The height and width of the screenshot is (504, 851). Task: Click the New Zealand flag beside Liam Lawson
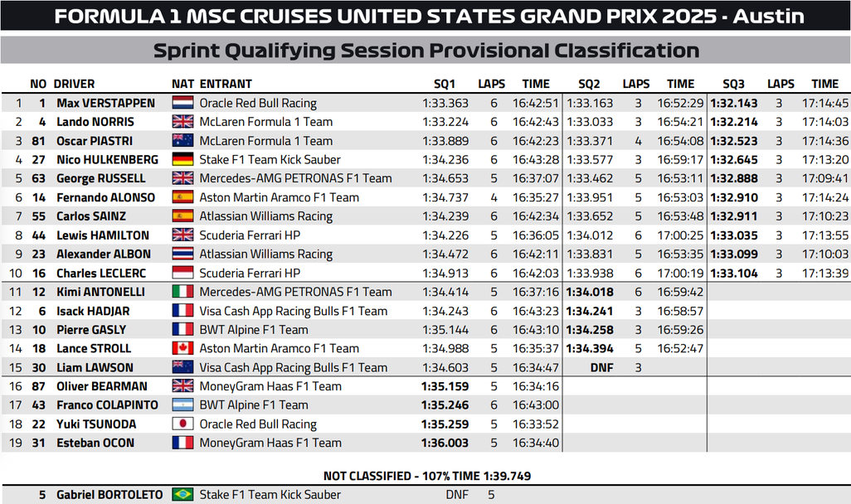click(x=182, y=368)
